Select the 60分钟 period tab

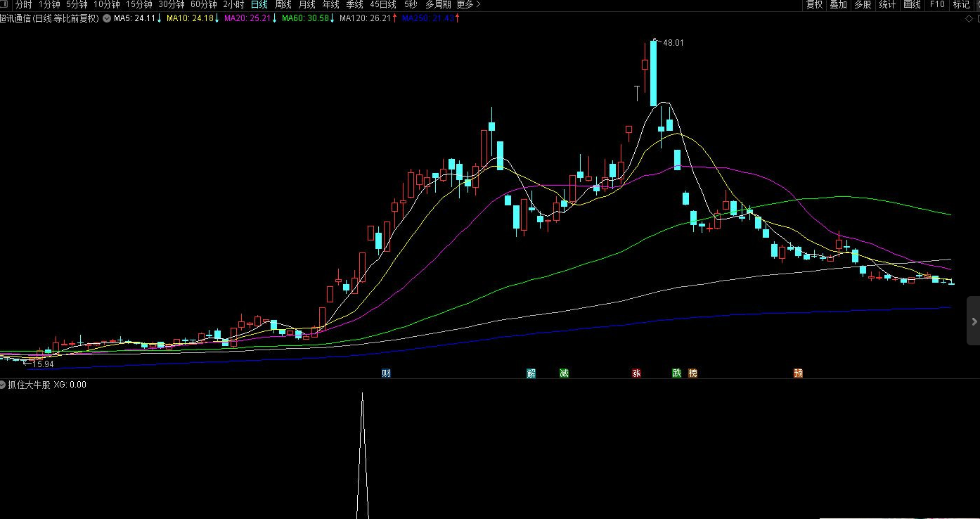tap(203, 5)
